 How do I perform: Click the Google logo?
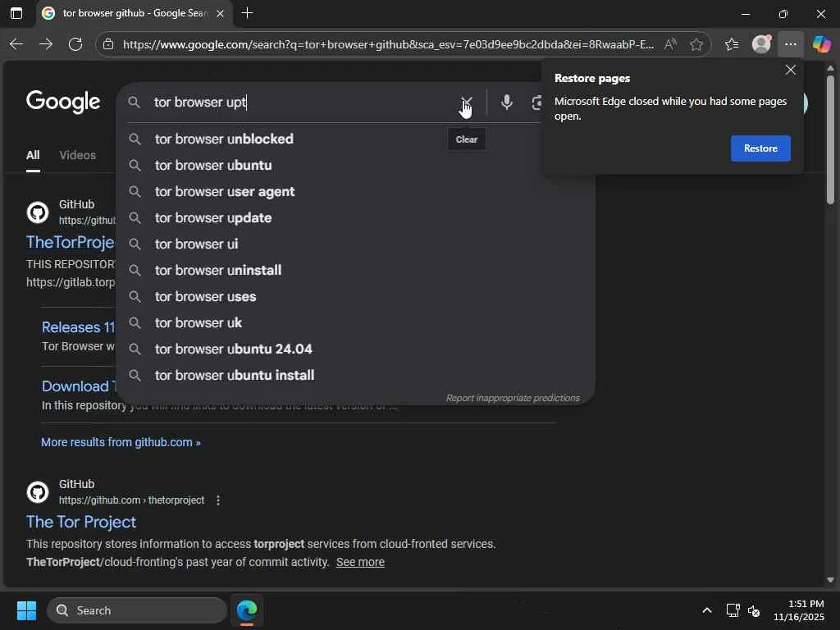[x=63, y=102]
